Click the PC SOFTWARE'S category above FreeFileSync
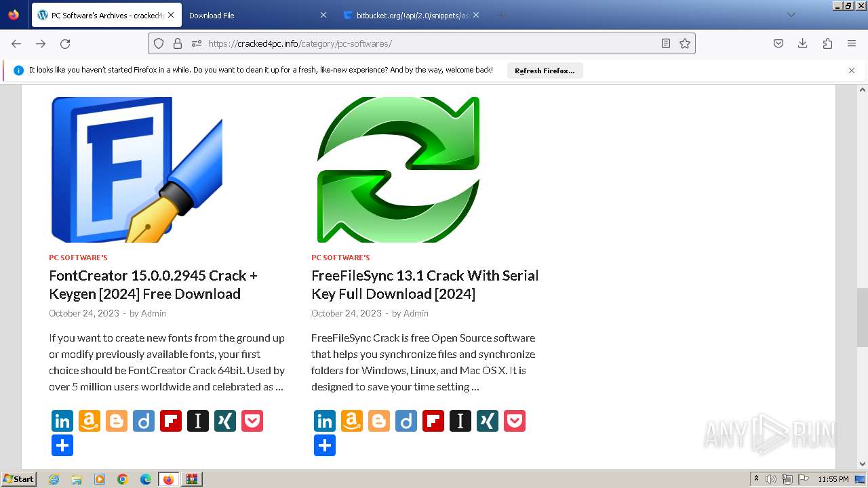This screenshot has height=488, width=868. coord(340,258)
